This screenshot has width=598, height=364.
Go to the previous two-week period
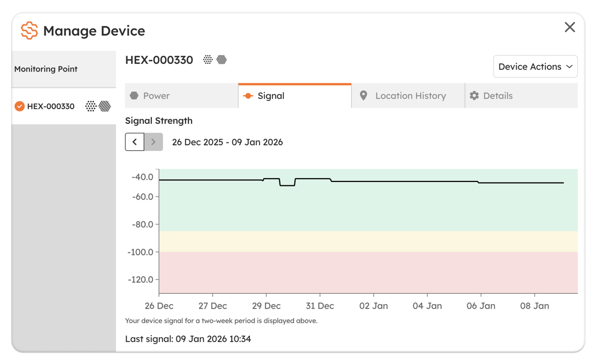click(135, 142)
